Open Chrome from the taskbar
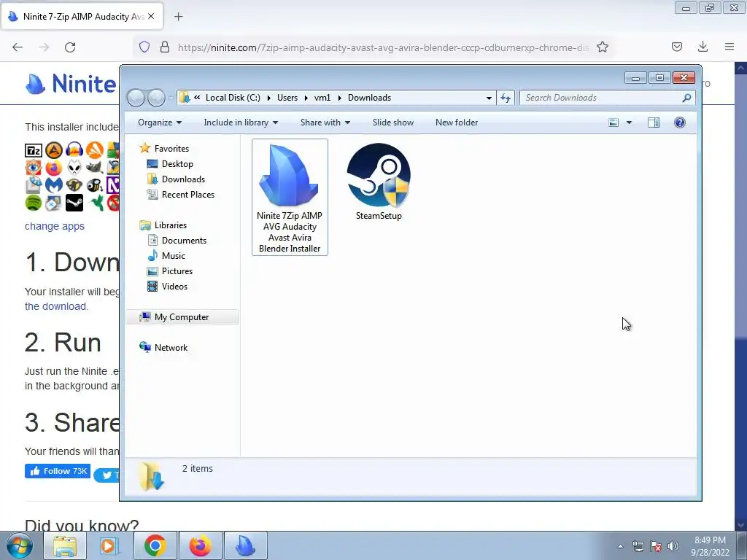747x560 pixels. [155, 545]
